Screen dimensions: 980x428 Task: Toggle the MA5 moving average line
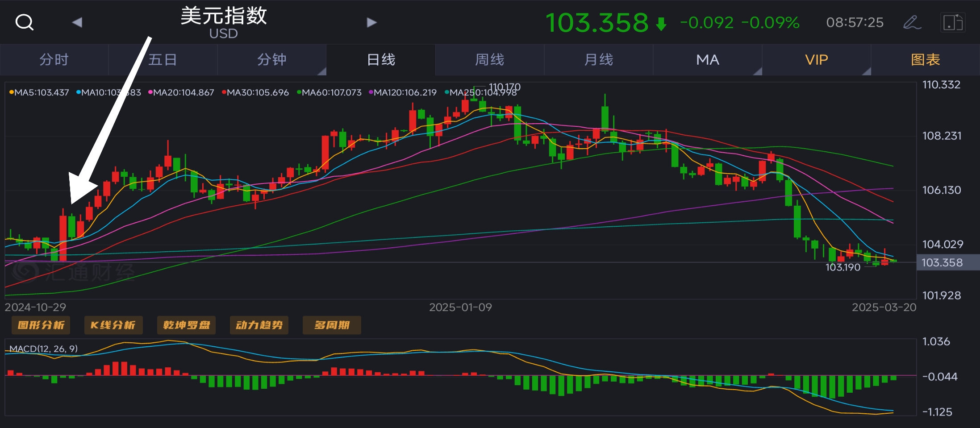coord(39,92)
